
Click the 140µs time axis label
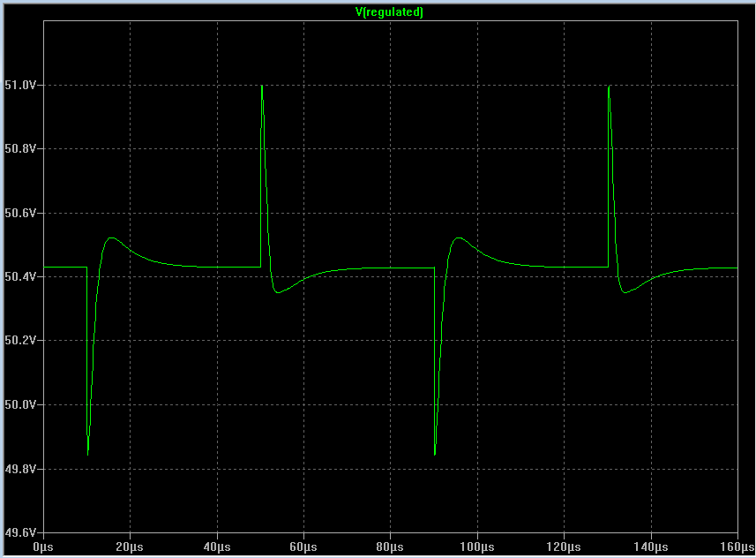tap(651, 547)
